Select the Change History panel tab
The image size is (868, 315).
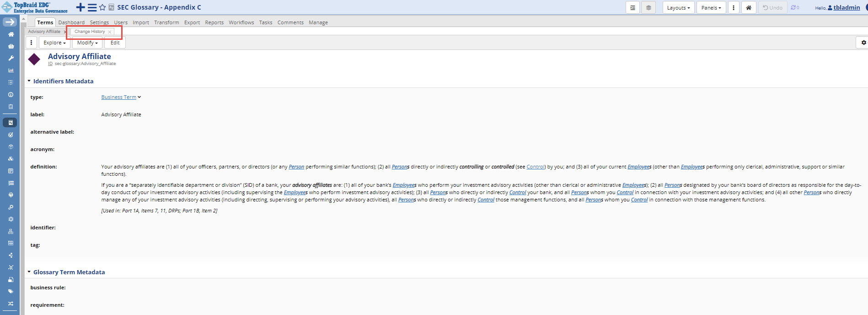[x=90, y=32]
